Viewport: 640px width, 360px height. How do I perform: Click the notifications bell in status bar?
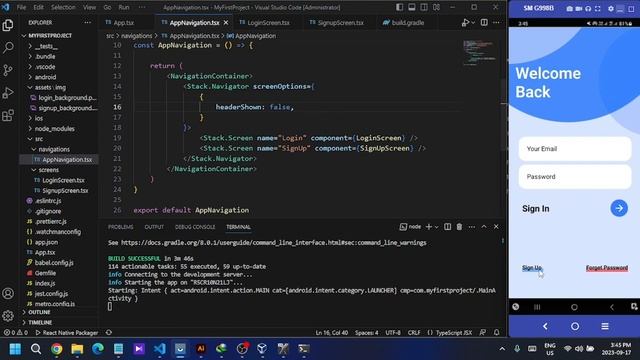[496, 333]
